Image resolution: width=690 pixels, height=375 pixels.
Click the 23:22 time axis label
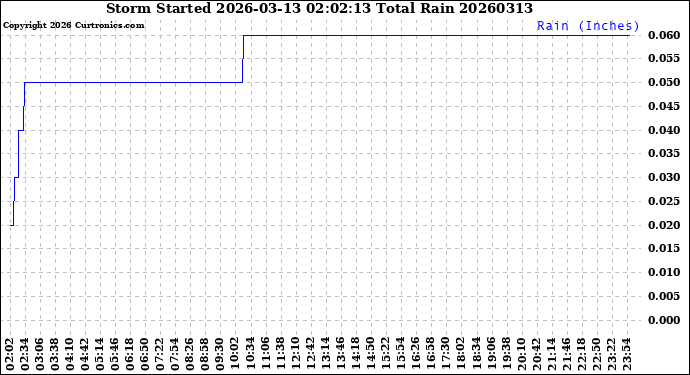tap(611, 354)
